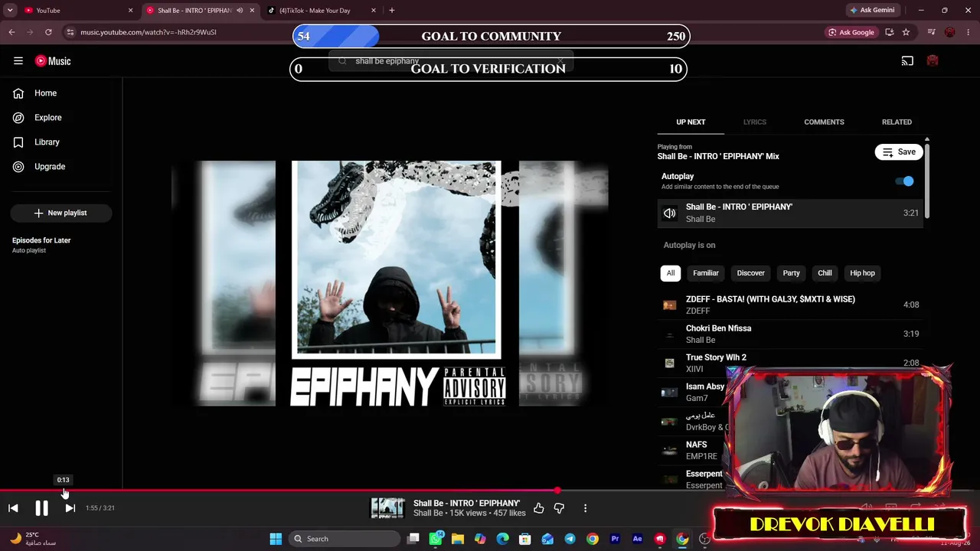Click the now playing speaker icon in queue

click(x=670, y=214)
